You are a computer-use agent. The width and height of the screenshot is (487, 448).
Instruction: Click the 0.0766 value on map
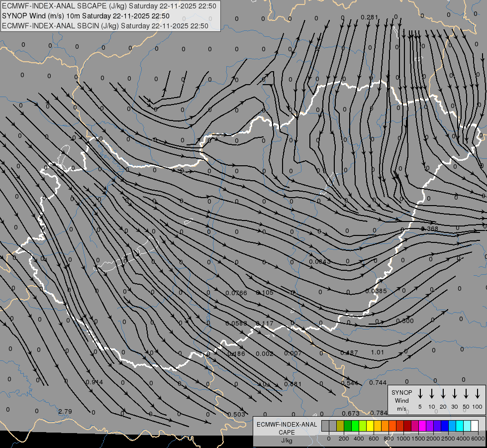pos(236,293)
